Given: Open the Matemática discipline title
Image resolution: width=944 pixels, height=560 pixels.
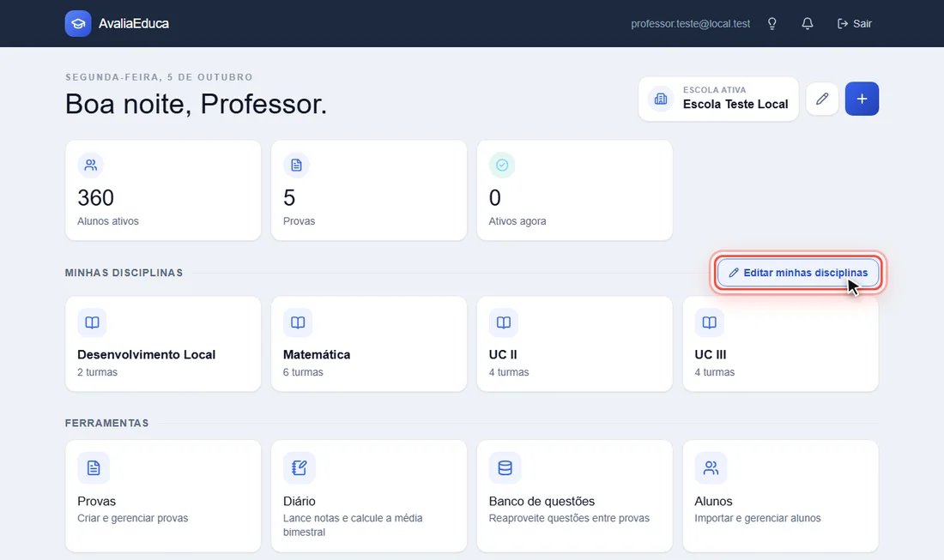Looking at the screenshot, I should [317, 354].
